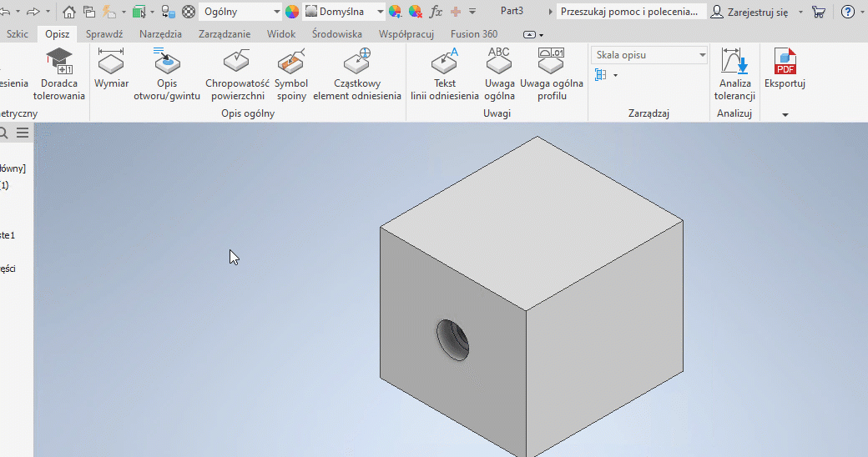
Task: Click the green select filter icon
Action: click(139, 11)
